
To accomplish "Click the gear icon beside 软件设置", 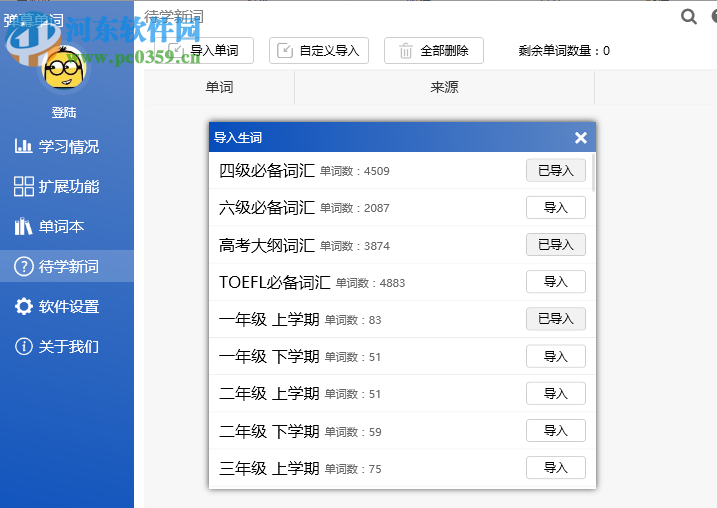I will 24,306.
